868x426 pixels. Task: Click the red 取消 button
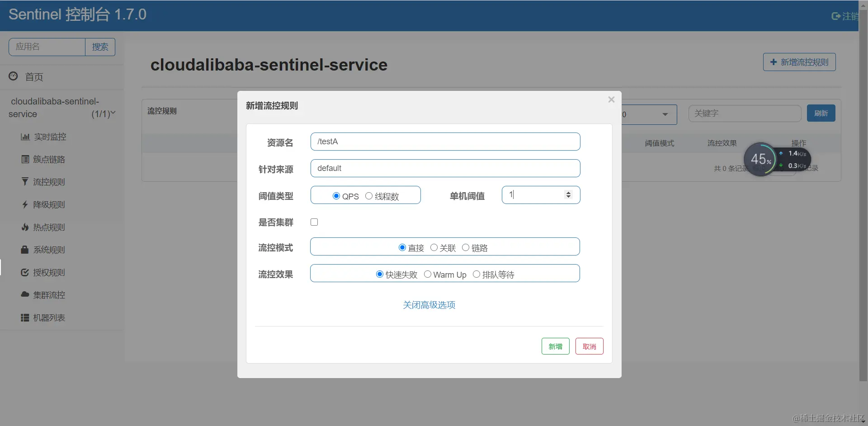(589, 346)
